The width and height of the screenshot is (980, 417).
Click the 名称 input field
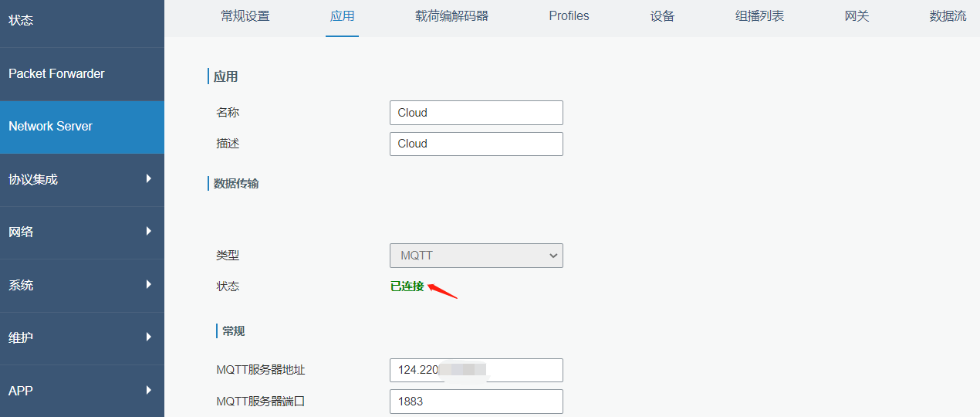coord(476,113)
